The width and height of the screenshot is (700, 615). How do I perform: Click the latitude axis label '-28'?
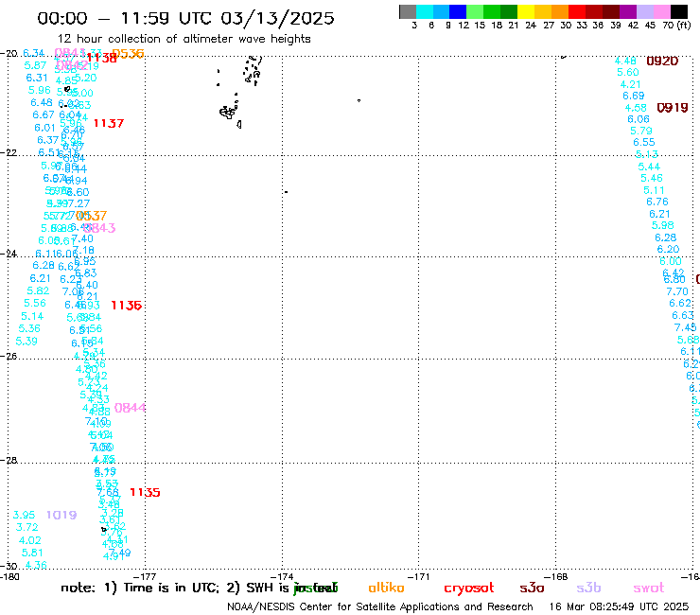8,460
